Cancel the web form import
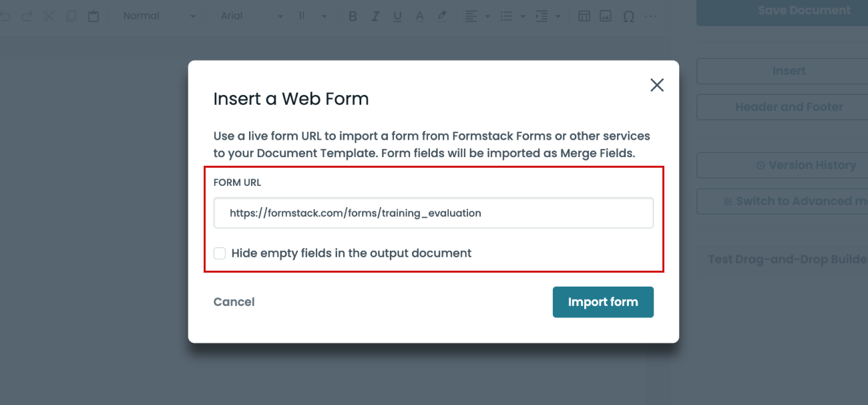 coord(234,302)
